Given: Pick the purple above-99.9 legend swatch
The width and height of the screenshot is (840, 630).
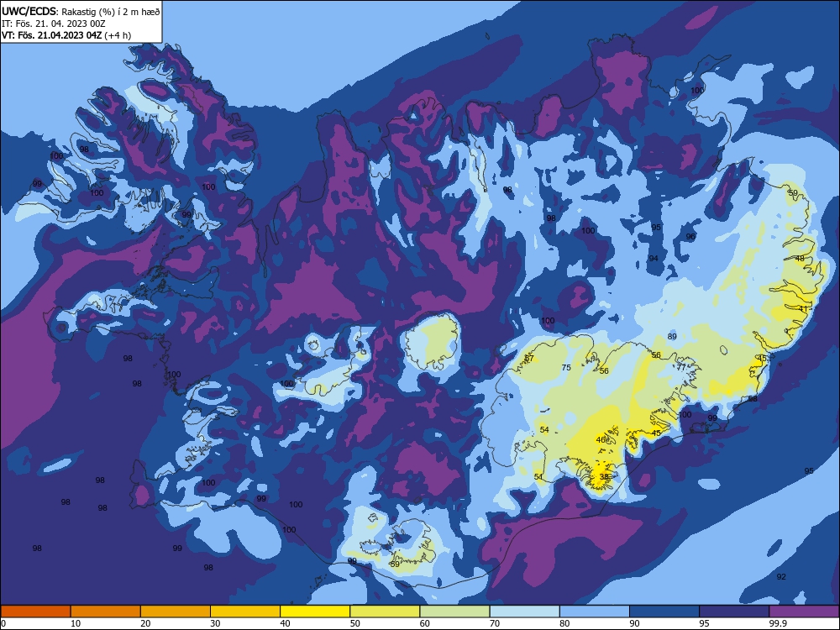Looking at the screenshot, I should pyautogui.click(x=804, y=612).
